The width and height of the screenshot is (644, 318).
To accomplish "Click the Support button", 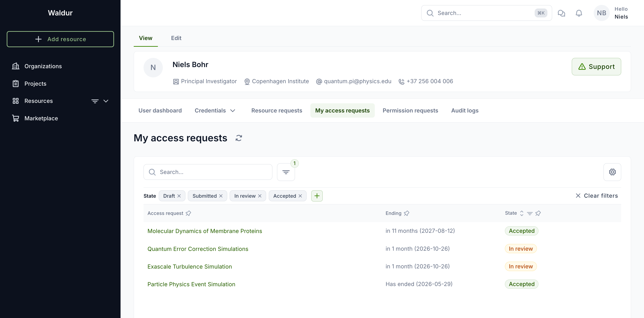I will tap(596, 67).
